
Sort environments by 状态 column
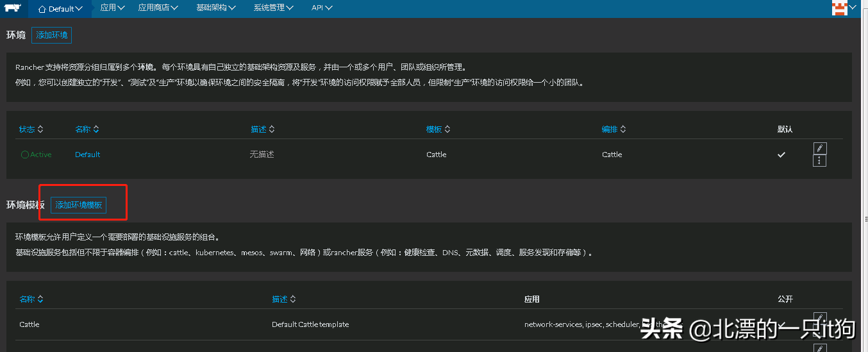(31, 130)
